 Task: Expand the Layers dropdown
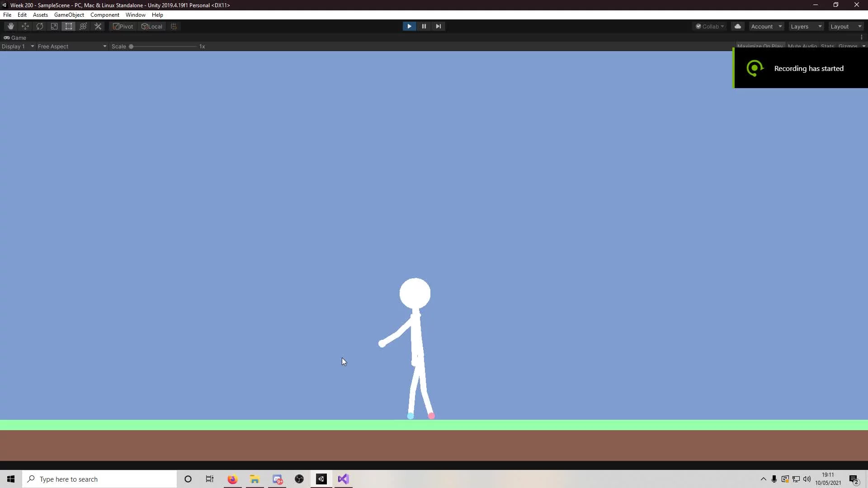point(806,26)
